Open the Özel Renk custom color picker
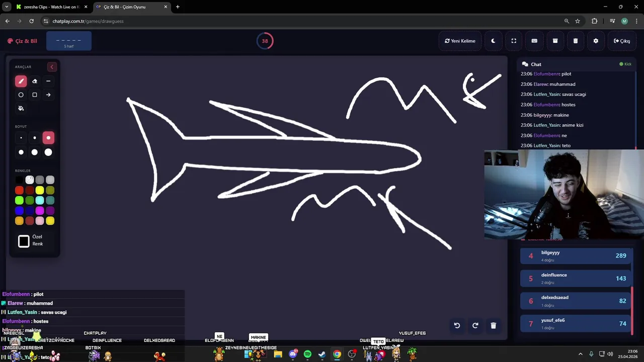Image resolution: width=644 pixels, height=362 pixels. [24, 241]
